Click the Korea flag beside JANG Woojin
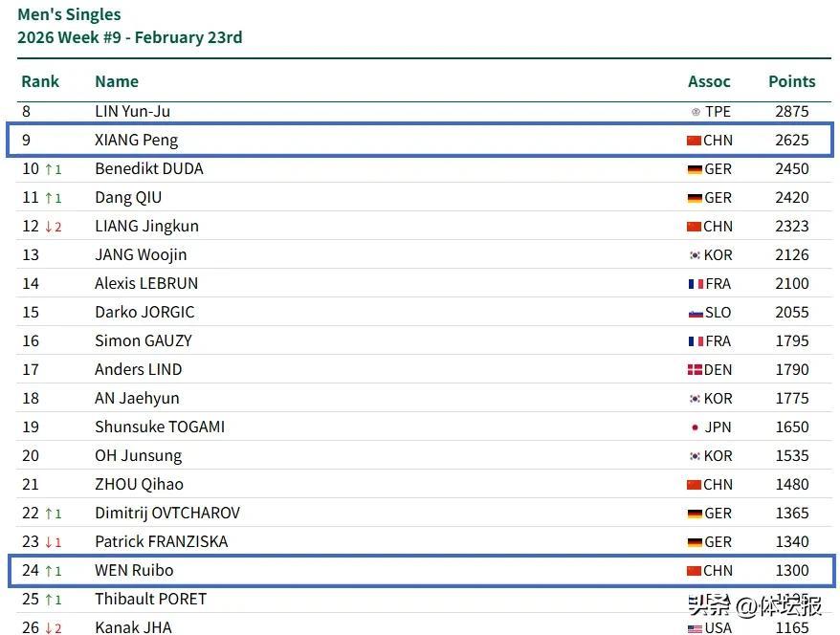 (695, 255)
